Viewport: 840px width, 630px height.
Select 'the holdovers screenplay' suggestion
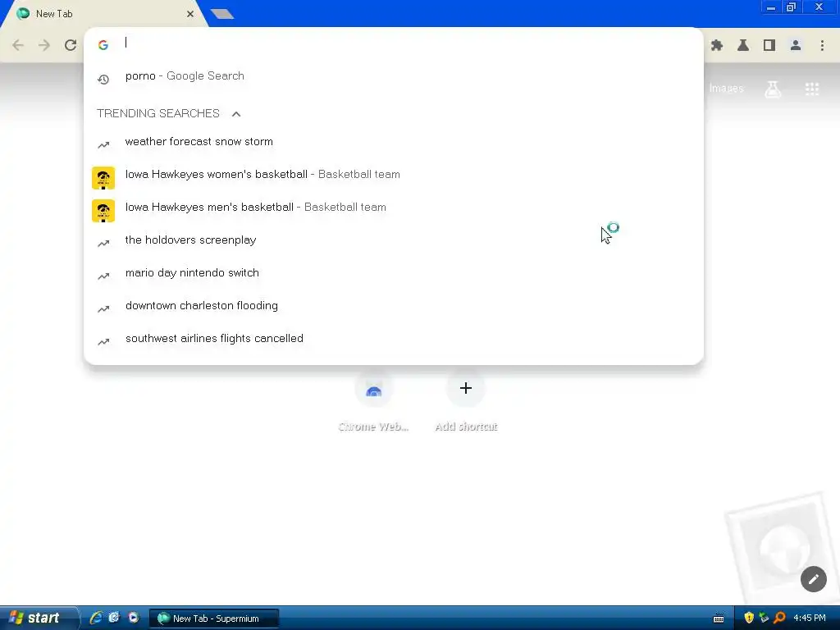tap(394, 240)
